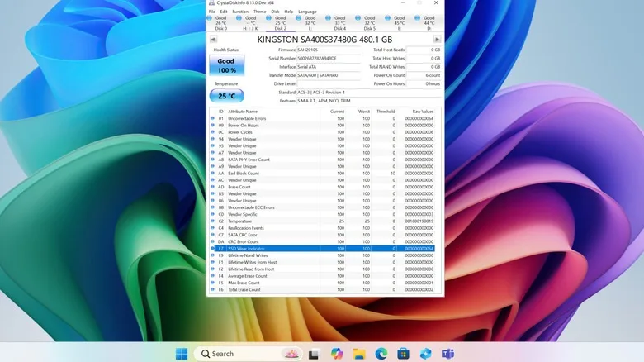
Task: Open the File menu
Action: [x=212, y=12]
